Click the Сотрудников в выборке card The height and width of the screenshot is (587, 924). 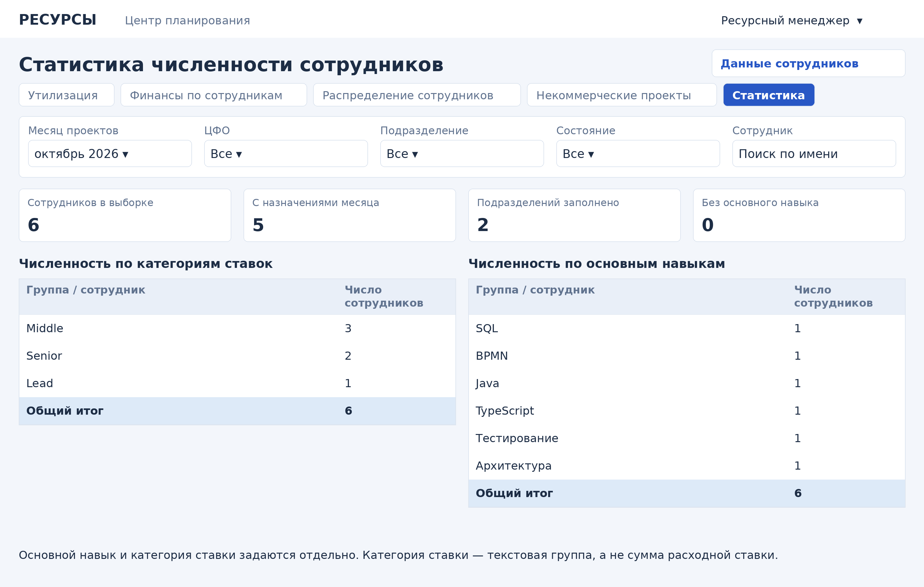[125, 215]
